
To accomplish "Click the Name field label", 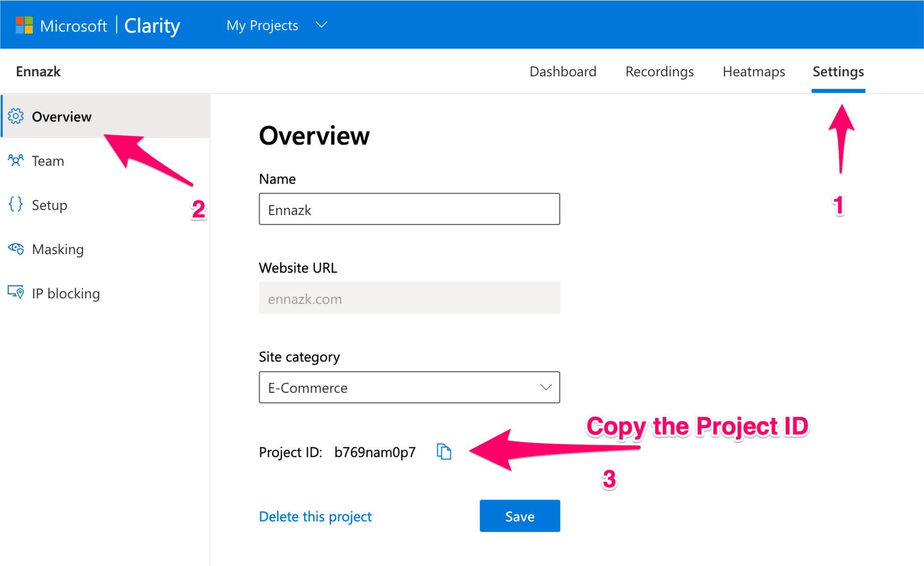I will (277, 179).
